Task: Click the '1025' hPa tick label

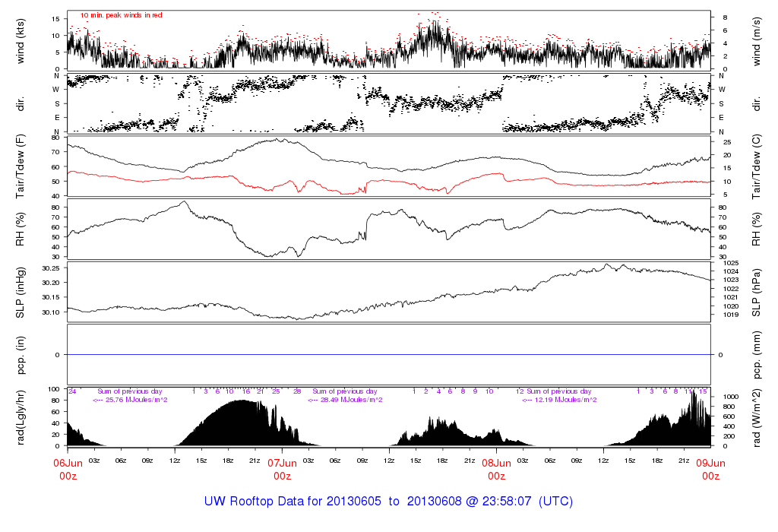Action: coord(732,263)
